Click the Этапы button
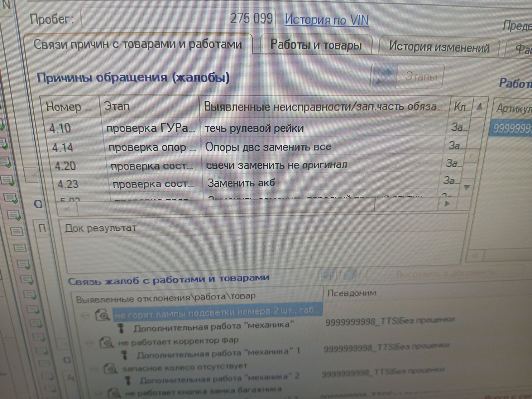 click(421, 76)
